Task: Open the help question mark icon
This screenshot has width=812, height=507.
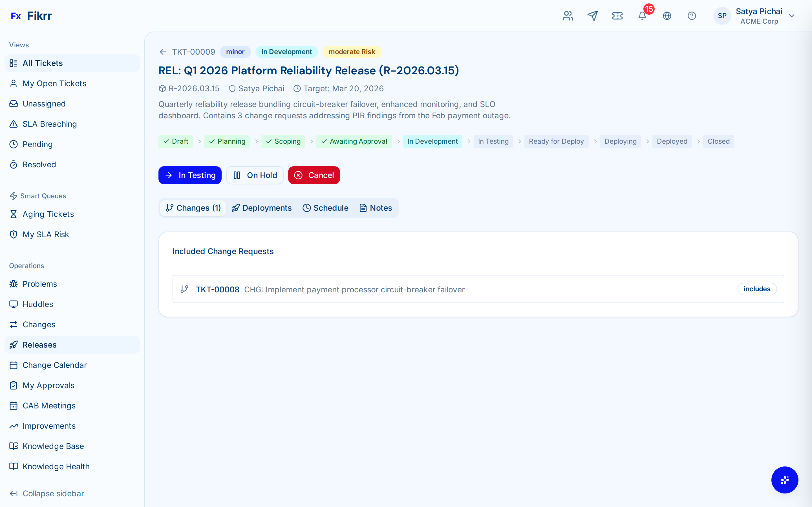Action: tap(692, 16)
